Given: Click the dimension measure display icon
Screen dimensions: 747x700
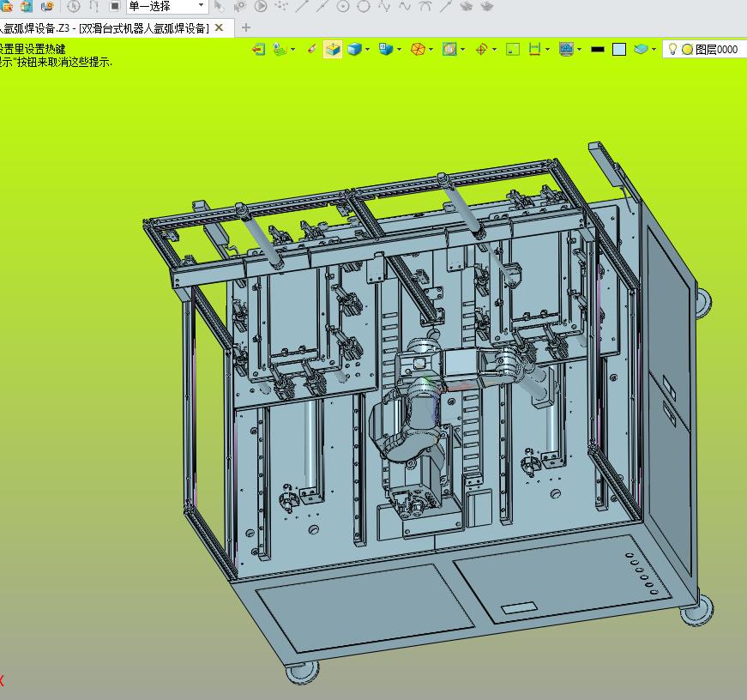Looking at the screenshot, I should 534,49.
